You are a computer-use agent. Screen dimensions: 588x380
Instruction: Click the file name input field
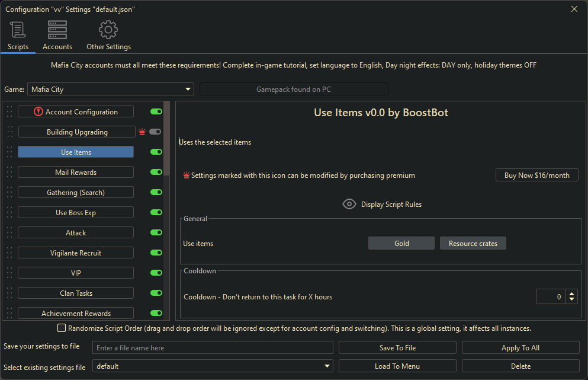213,348
